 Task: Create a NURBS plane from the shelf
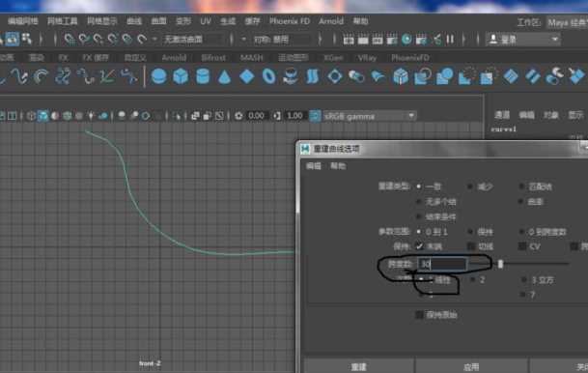[247, 76]
